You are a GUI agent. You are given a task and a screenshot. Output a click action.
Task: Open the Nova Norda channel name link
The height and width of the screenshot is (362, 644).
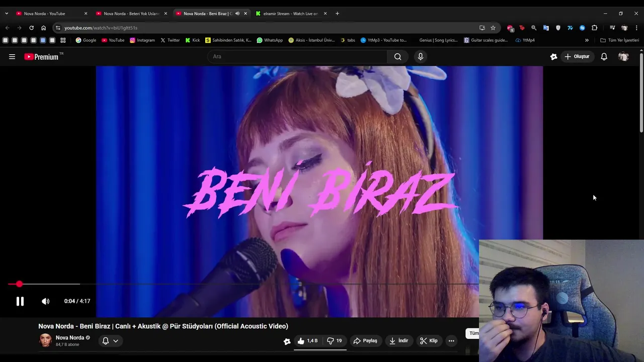click(x=70, y=338)
